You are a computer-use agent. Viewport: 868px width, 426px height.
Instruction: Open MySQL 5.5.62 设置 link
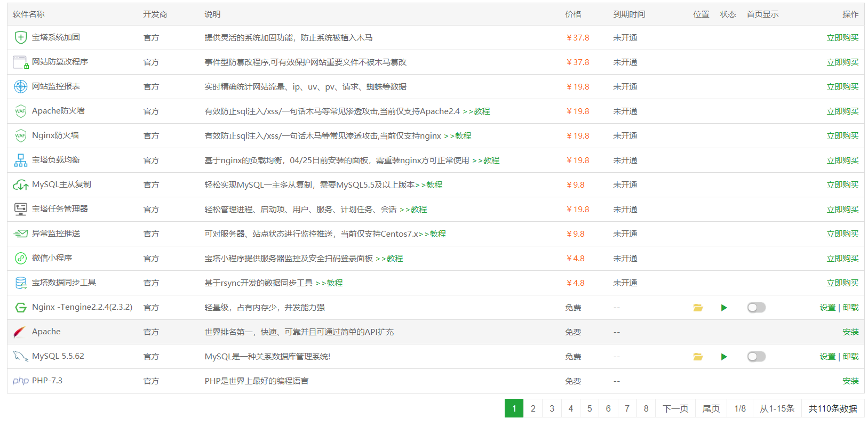click(828, 357)
